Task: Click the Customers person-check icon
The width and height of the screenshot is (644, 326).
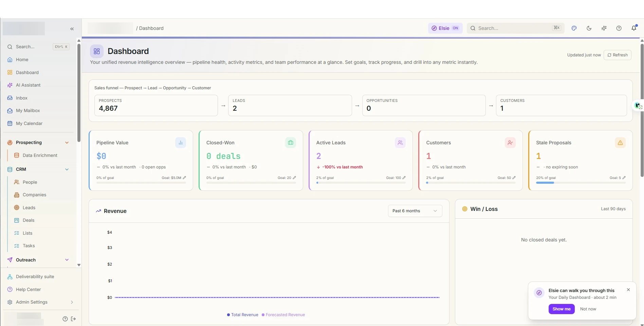Action: pyautogui.click(x=510, y=143)
